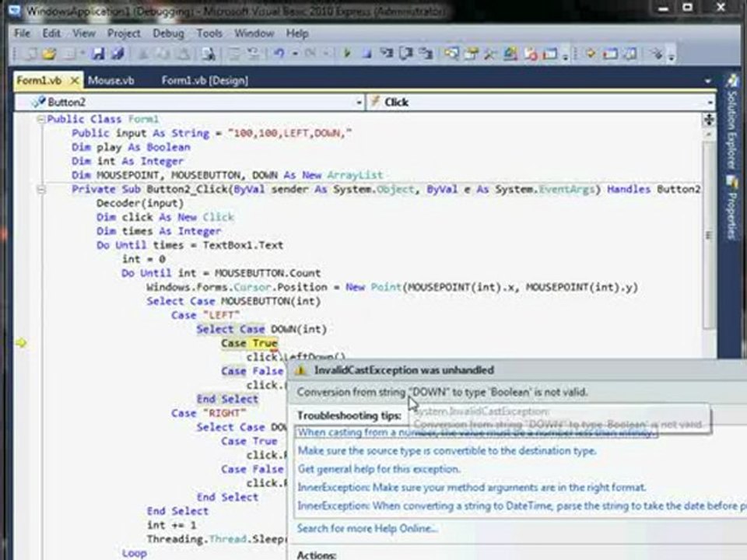Open the Button2 object dropdown
The height and width of the screenshot is (560, 747).
click(359, 103)
